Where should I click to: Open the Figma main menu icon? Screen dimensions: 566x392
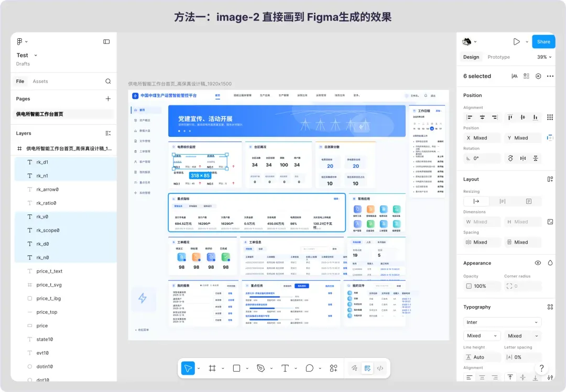pyautogui.click(x=19, y=41)
